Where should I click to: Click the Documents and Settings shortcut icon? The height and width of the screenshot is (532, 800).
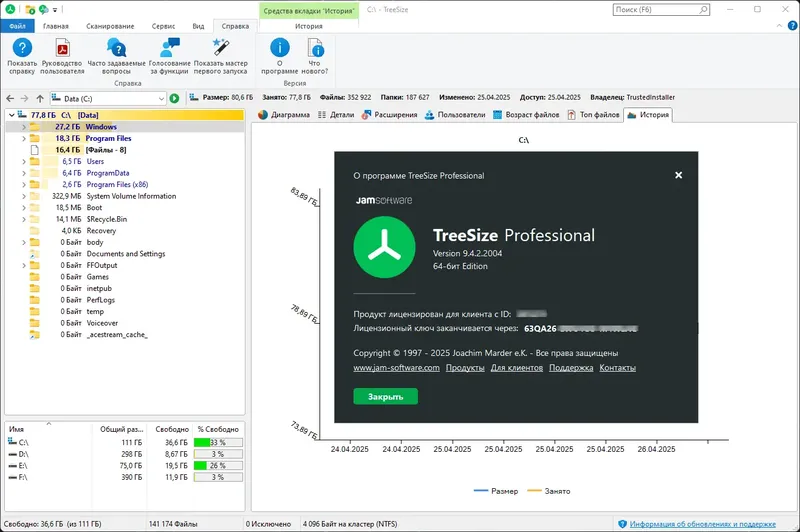(34, 254)
